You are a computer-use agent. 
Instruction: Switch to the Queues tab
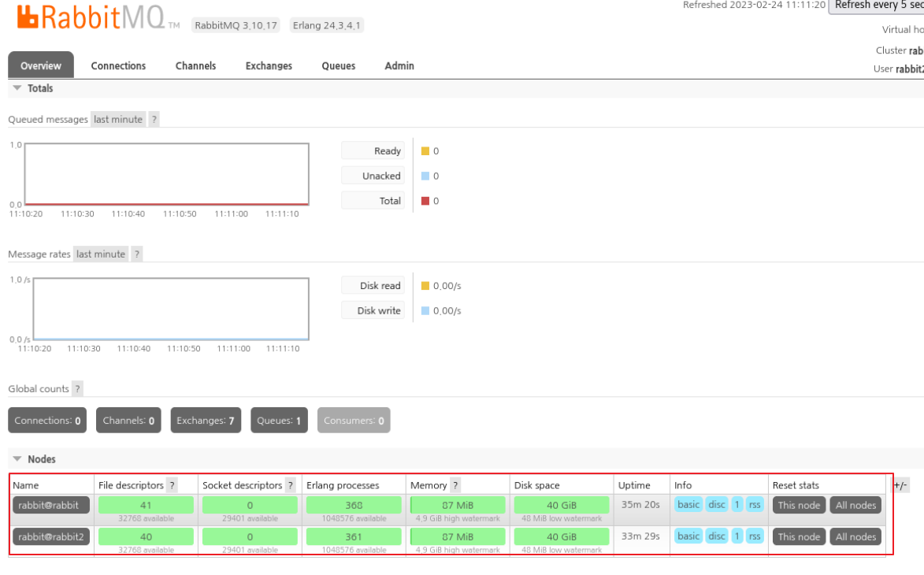point(338,66)
